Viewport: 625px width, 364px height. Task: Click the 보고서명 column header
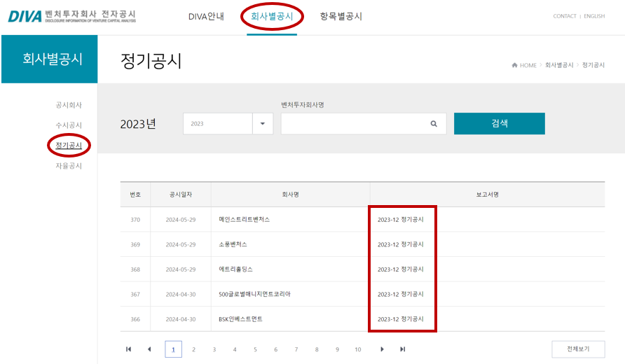pyautogui.click(x=488, y=195)
